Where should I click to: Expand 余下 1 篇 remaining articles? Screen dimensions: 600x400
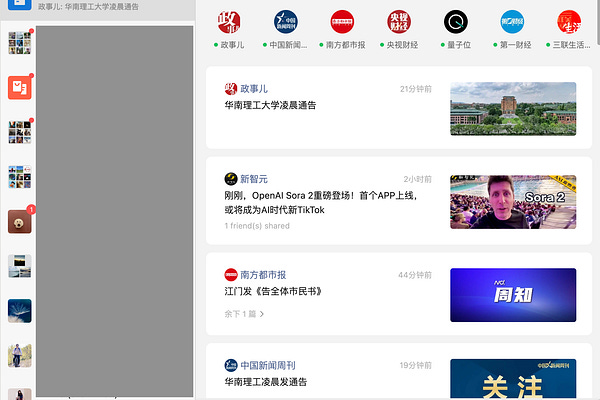tap(244, 314)
